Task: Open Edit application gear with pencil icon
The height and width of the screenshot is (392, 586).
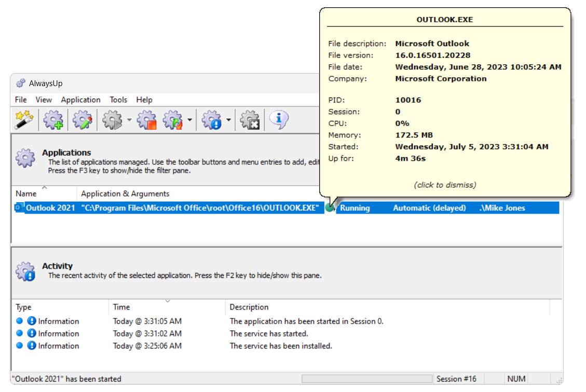Action: point(83,120)
